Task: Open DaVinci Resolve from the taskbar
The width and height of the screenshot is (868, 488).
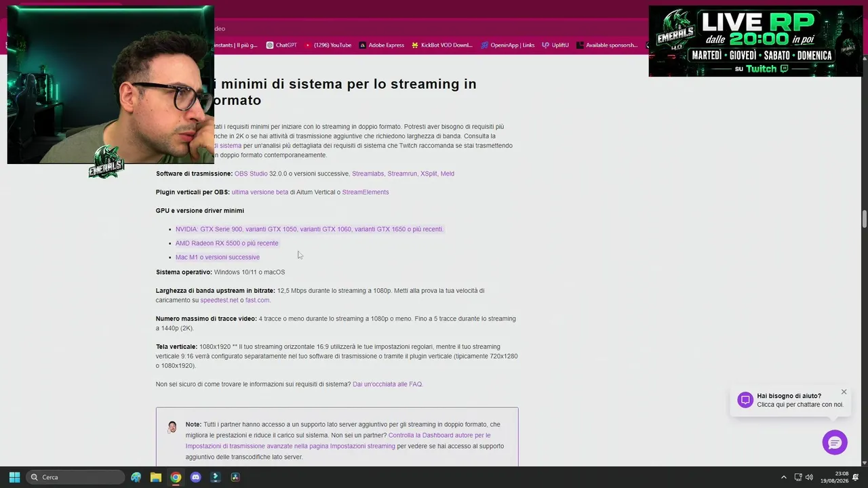Action: [235, 477]
